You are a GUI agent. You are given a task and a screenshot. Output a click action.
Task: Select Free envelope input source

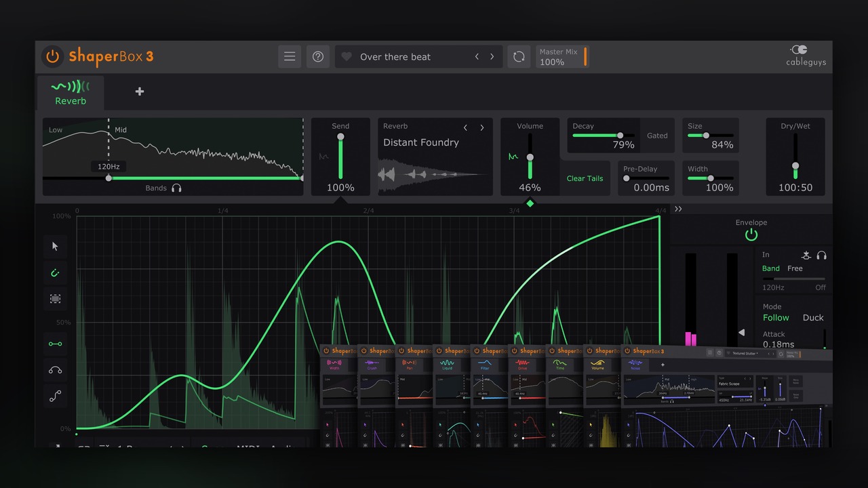(x=795, y=268)
